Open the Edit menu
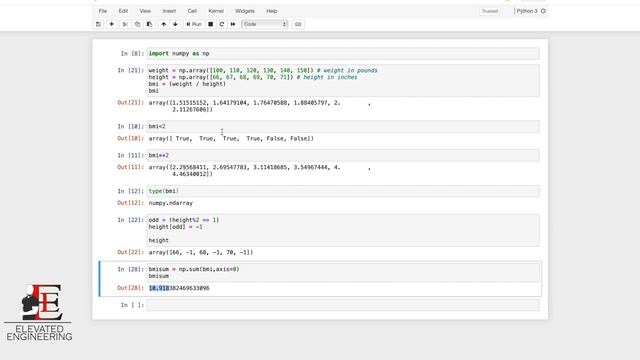The image size is (640, 360). click(x=123, y=11)
